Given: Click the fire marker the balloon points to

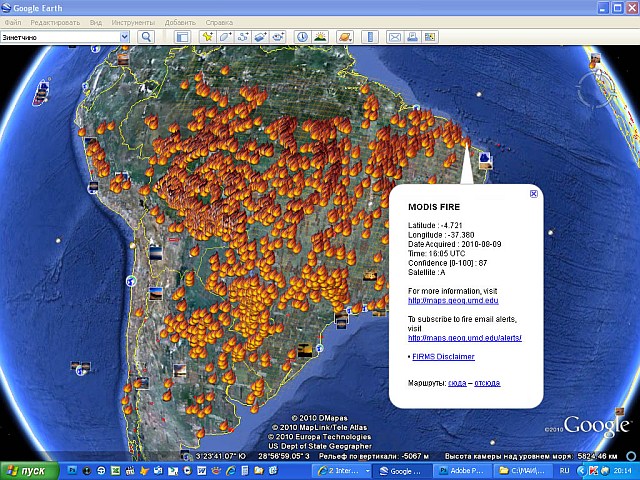Looking at the screenshot, I should [x=466, y=142].
